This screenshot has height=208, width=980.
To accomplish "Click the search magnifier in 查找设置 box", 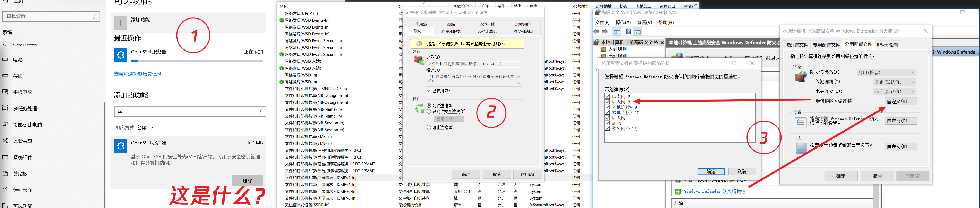I will tap(95, 16).
